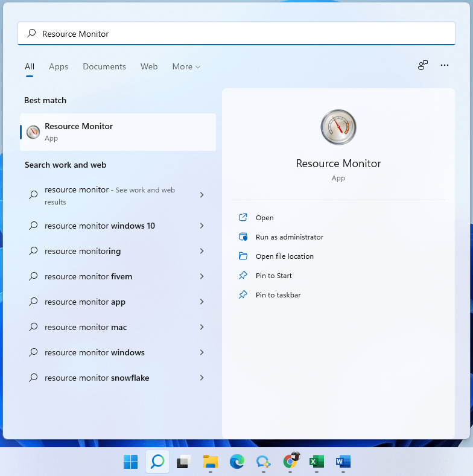Select the 'resource monitor app' suggestion text
The image size is (473, 476).
(85, 302)
